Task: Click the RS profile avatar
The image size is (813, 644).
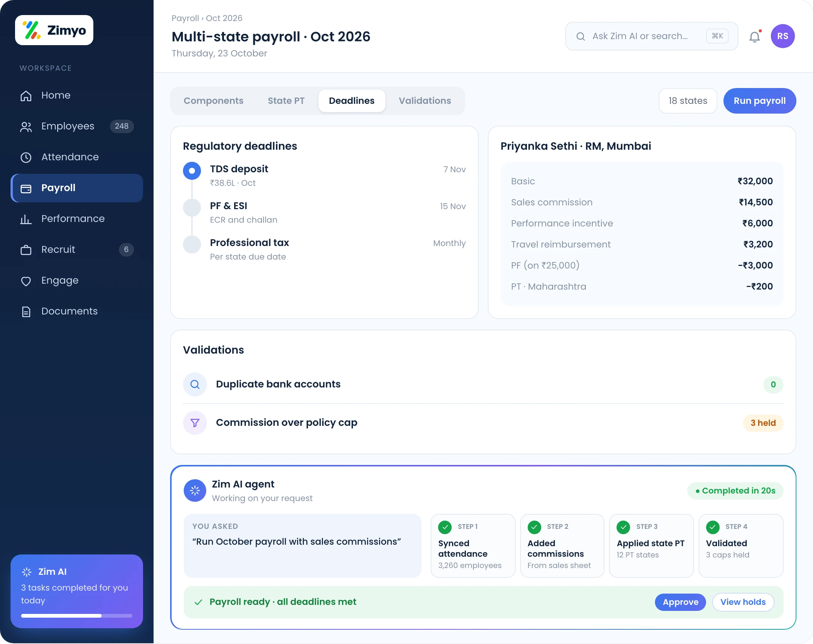Action: pyautogui.click(x=783, y=36)
